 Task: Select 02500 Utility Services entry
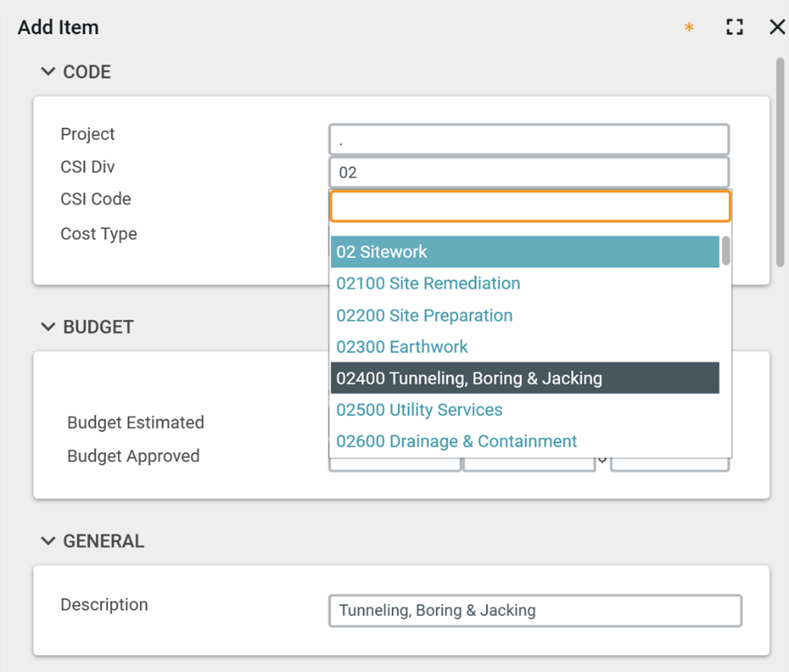(x=420, y=410)
